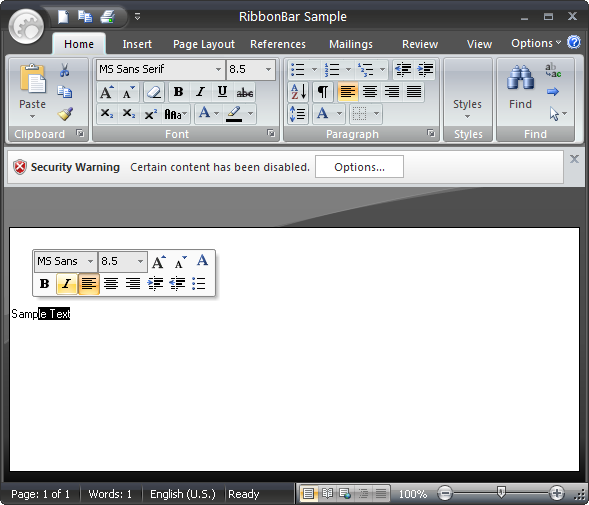The height and width of the screenshot is (505, 589).
Task: Click Grow Font icon in ribbon
Action: [107, 92]
